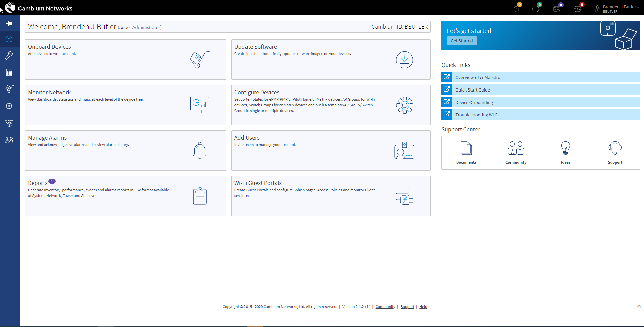This screenshot has height=327, width=644.
Task: Open the Reports card title
Action: pyautogui.click(x=38, y=183)
